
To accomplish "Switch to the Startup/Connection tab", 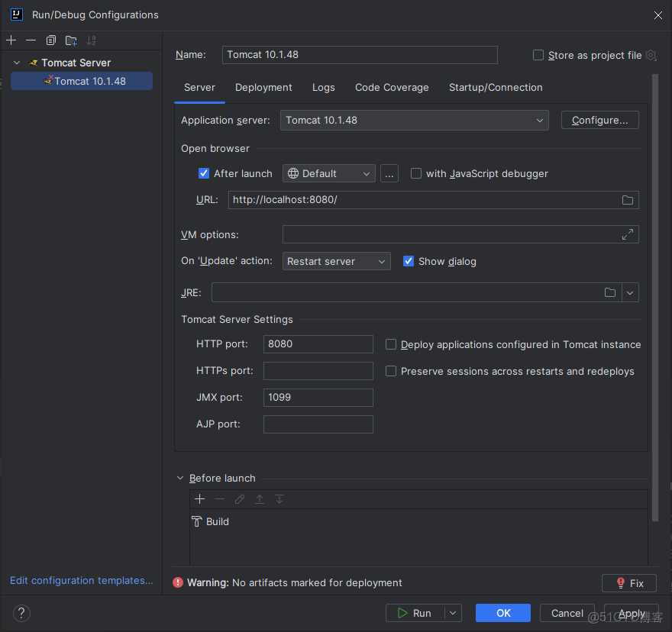I will (496, 88).
